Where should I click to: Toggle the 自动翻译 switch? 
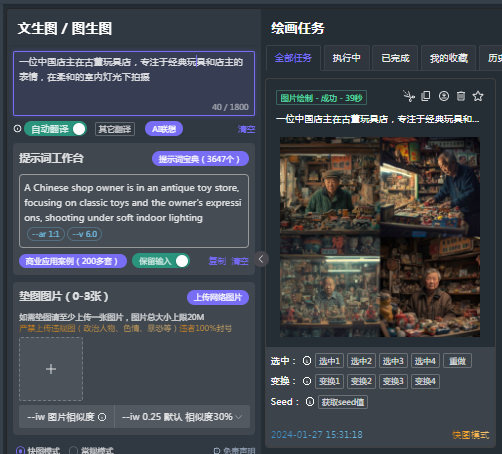tap(56, 129)
